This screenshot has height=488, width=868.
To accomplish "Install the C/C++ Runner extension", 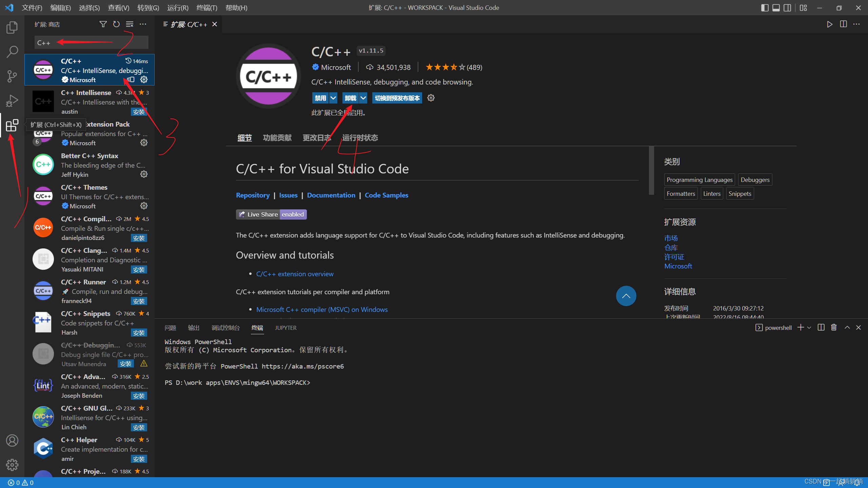I will pos(139,301).
